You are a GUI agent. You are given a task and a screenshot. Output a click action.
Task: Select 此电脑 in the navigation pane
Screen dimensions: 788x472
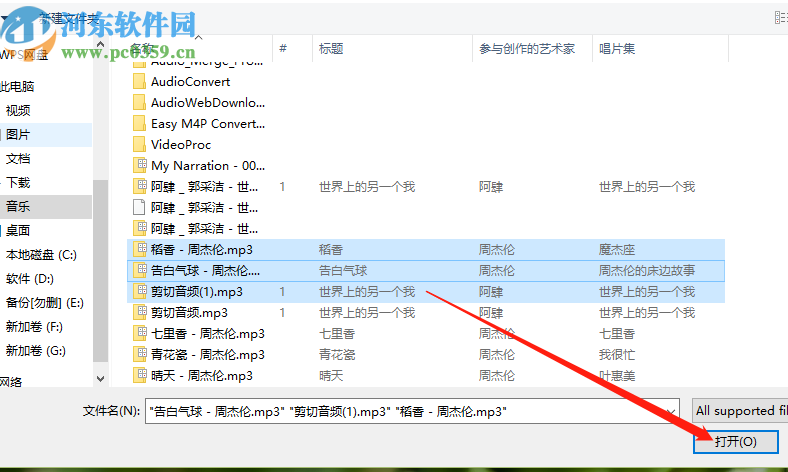(17, 86)
